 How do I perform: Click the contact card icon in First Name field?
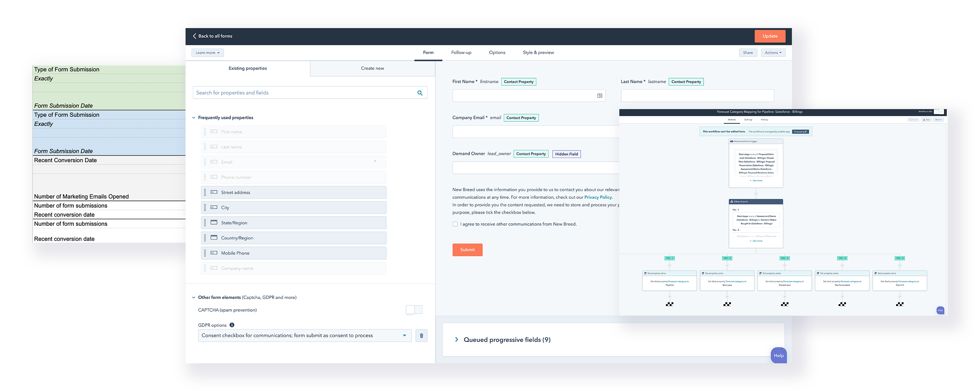(x=600, y=96)
